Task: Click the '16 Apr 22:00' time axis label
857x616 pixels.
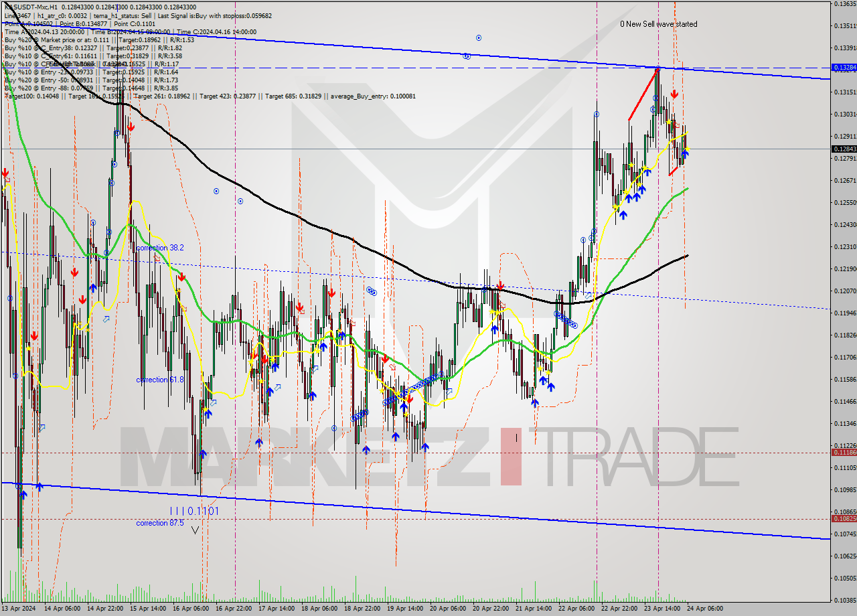Action: click(234, 609)
